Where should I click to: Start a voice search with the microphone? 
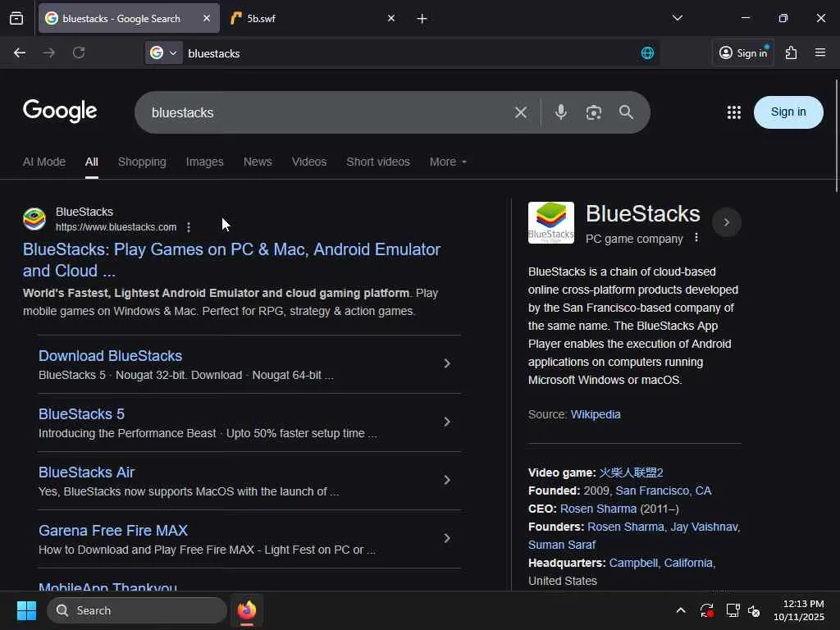click(x=561, y=112)
